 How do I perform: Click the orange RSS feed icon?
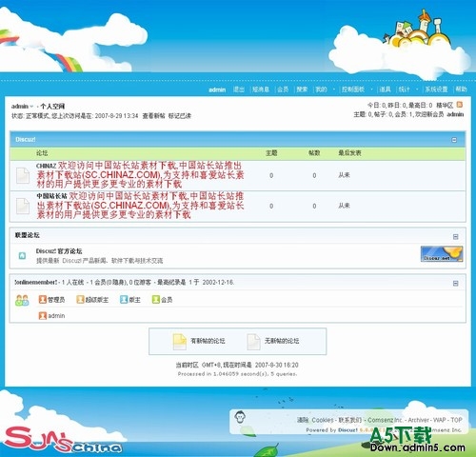tap(460, 105)
